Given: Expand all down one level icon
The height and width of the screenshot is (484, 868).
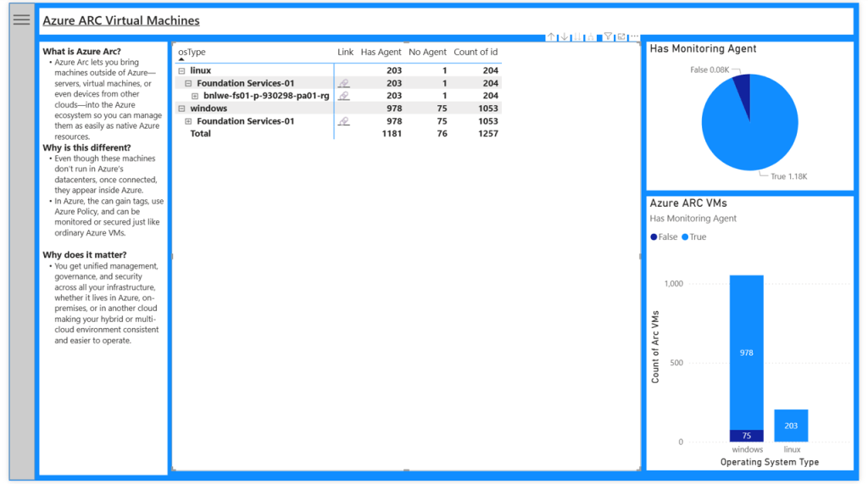Looking at the screenshot, I should [592, 37].
